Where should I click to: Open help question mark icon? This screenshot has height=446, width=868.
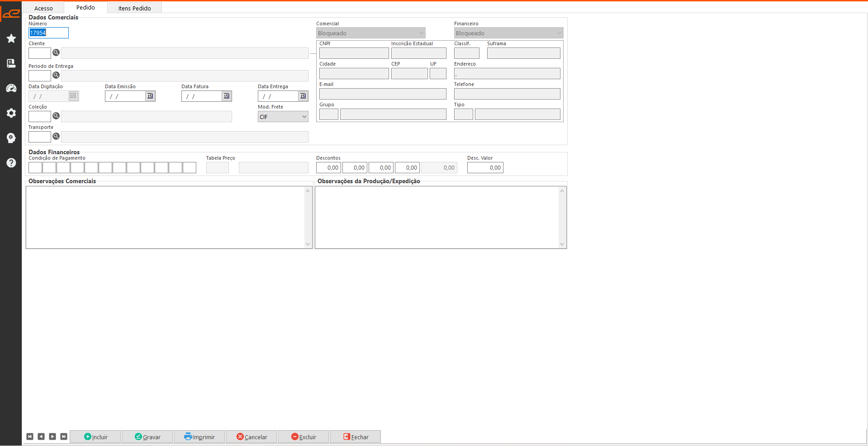pos(11,163)
